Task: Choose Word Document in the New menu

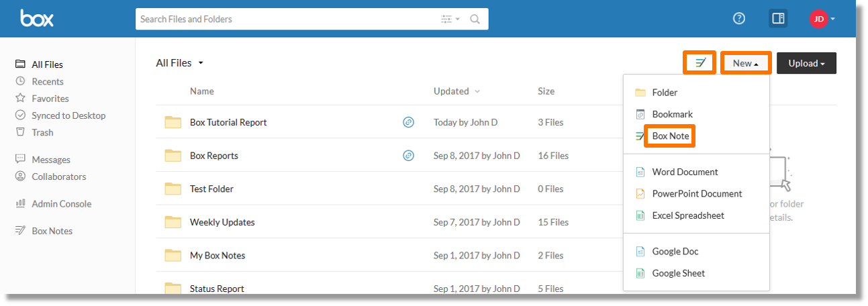Action: coord(685,172)
